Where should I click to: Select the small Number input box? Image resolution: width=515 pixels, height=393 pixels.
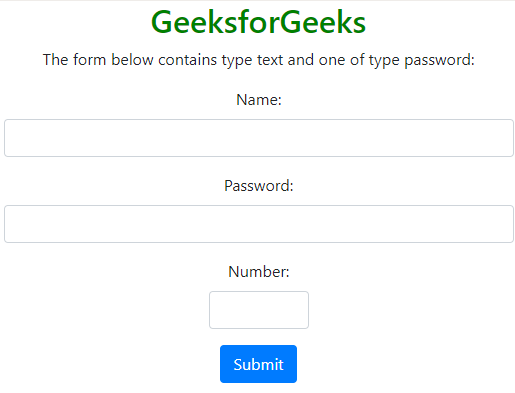coord(259,310)
